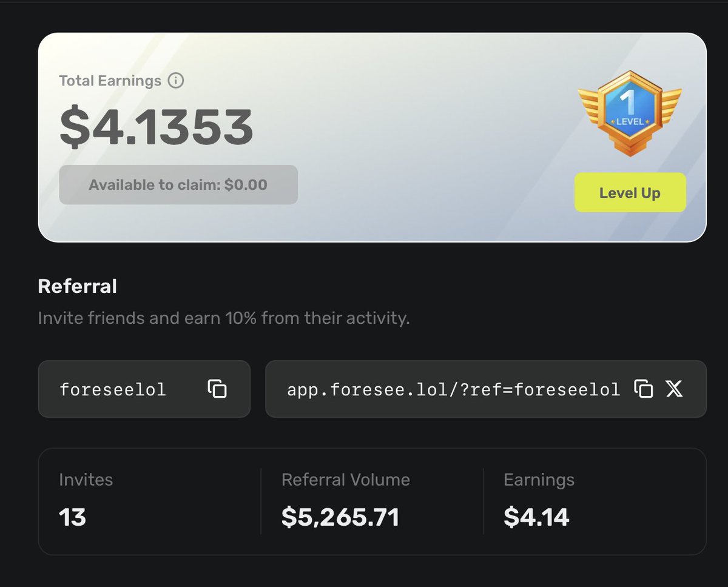
Task: Share the referral link on X
Action: click(x=674, y=389)
